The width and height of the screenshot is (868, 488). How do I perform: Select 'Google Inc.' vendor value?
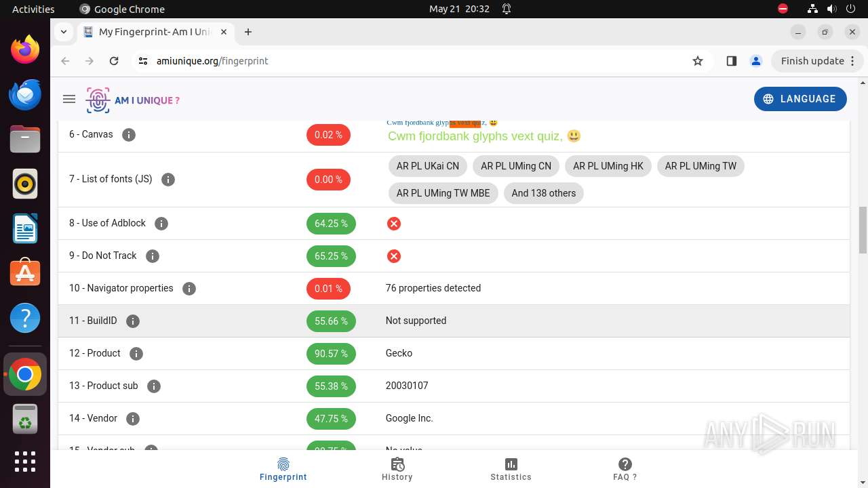point(409,418)
